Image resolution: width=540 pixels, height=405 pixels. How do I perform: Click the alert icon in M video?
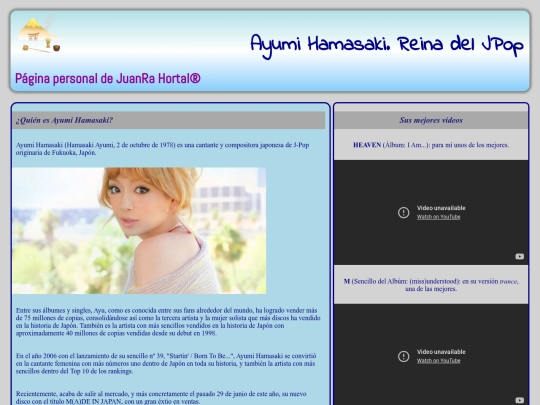pos(403,356)
